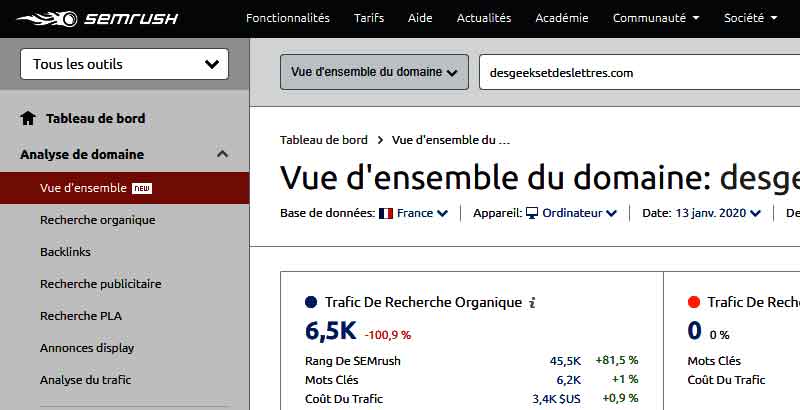
Task: Click the info icon beside Trafic De Recherche Organique
Action: (532, 303)
